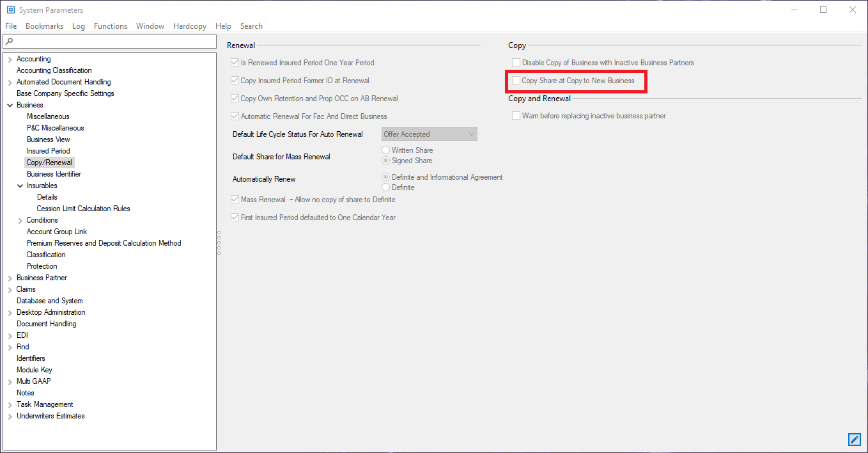Select Insured Period in the tree
Image resolution: width=868 pixels, height=453 pixels.
click(x=48, y=151)
